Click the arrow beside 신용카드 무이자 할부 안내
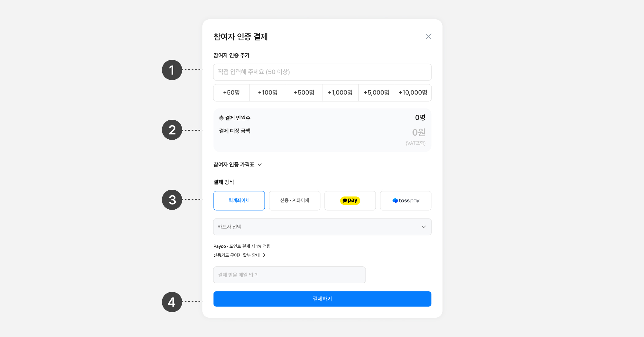 (x=264, y=255)
